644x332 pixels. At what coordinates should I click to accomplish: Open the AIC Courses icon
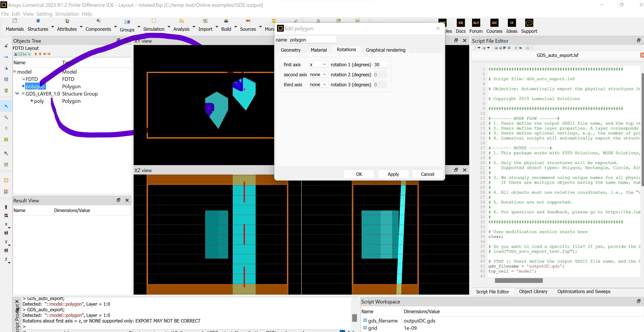pyautogui.click(x=494, y=23)
